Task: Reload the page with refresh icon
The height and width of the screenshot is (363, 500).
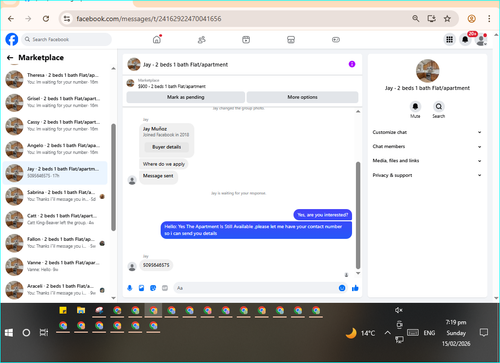Action: click(x=46, y=19)
